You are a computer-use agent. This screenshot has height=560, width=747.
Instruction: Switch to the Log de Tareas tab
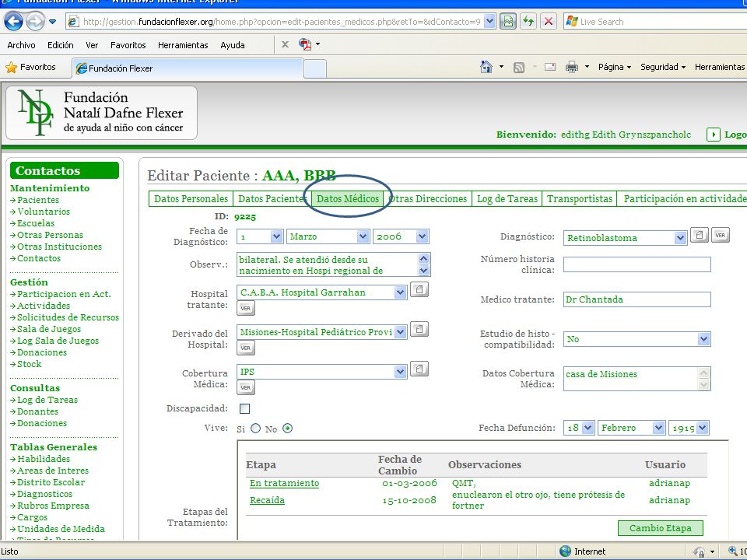507,198
